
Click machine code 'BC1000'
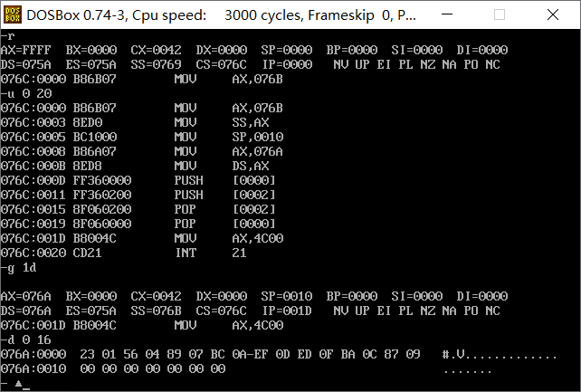[95, 137]
